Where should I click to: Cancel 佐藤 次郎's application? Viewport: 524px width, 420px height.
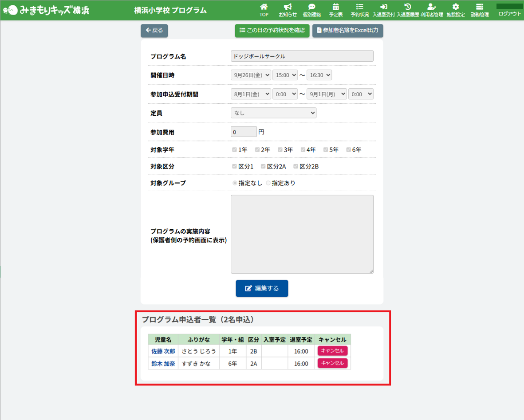click(x=332, y=351)
